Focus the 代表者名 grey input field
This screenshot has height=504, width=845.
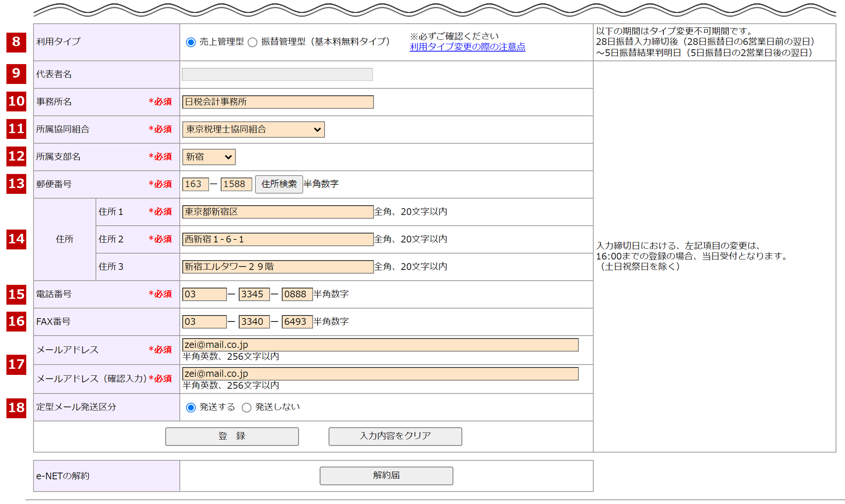tap(277, 74)
